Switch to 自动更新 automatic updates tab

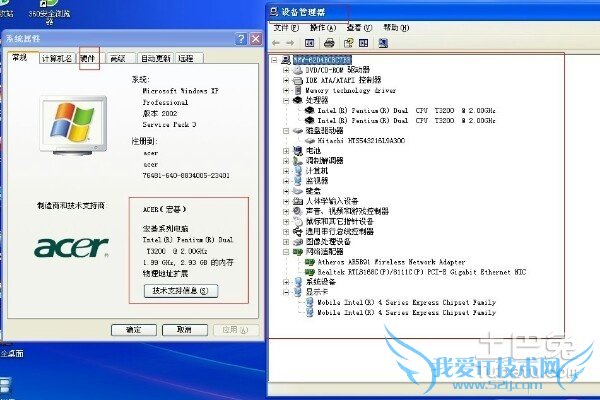click(x=155, y=58)
